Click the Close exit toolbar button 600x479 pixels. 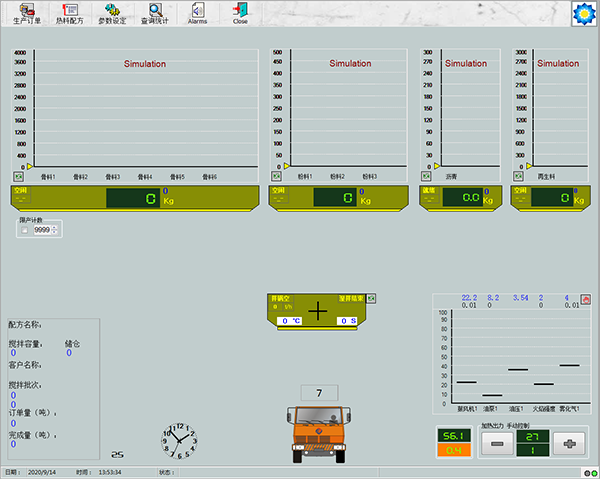(240, 13)
